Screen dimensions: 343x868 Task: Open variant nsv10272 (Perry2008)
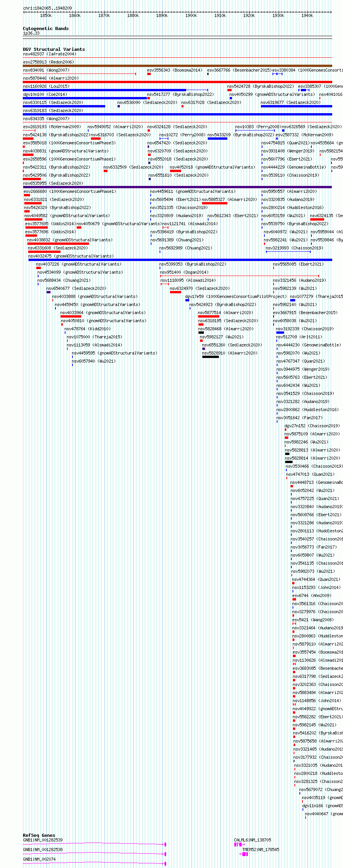tap(182, 135)
